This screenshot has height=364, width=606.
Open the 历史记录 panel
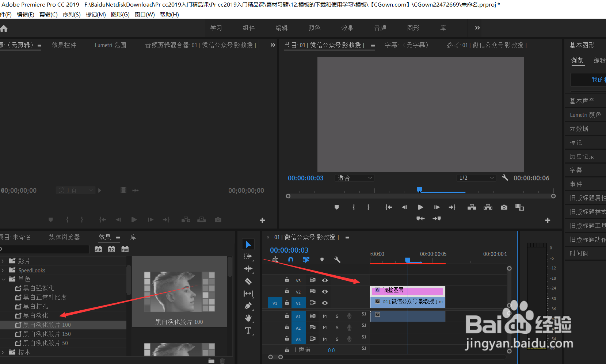tap(582, 156)
